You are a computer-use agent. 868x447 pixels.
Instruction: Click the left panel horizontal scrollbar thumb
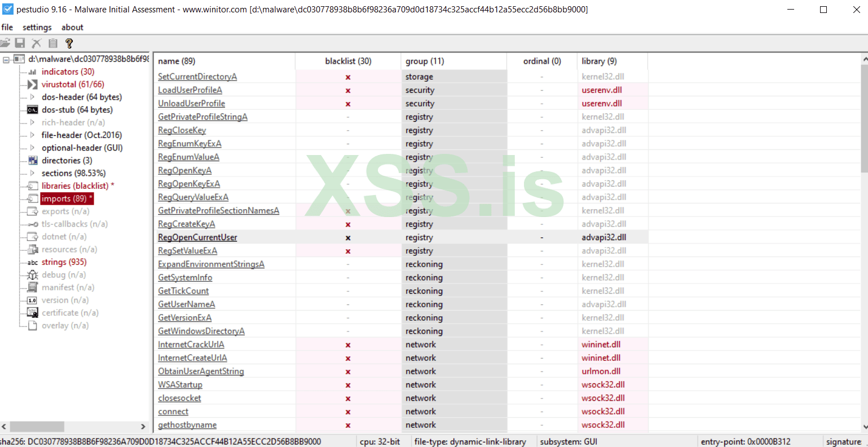37,427
